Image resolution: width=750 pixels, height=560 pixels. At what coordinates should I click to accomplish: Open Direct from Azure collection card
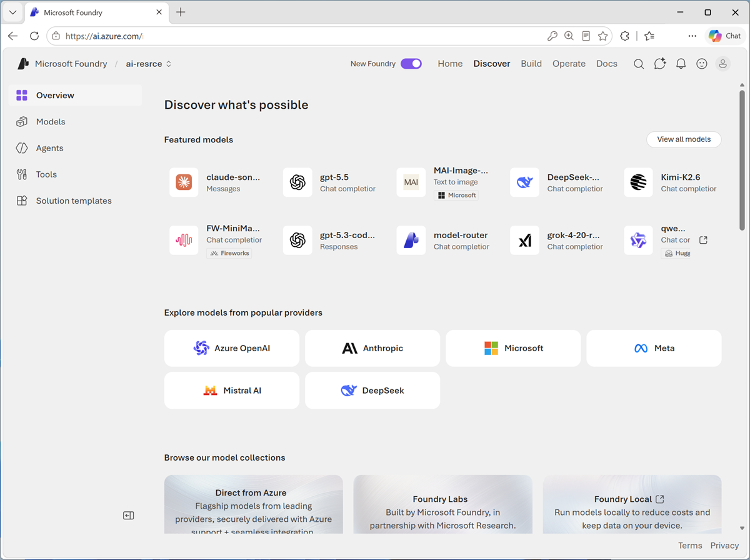point(254,504)
